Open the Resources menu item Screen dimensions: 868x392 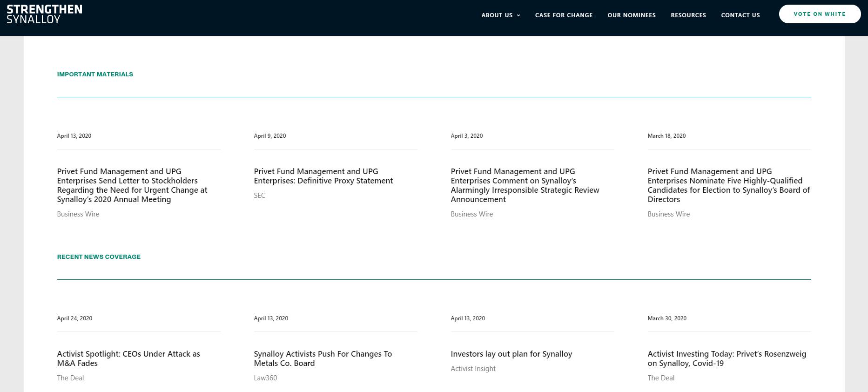[x=688, y=15]
